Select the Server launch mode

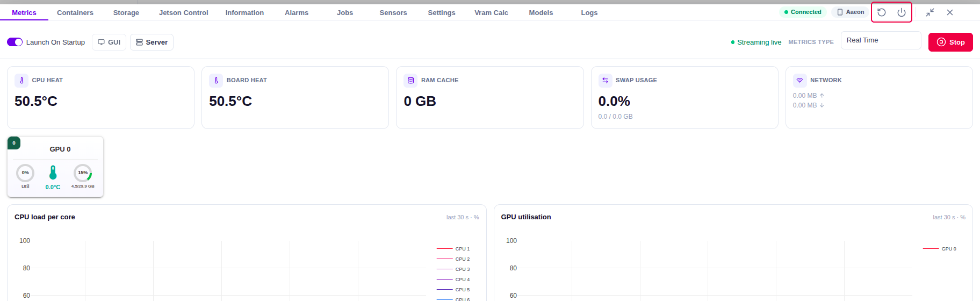pos(152,42)
